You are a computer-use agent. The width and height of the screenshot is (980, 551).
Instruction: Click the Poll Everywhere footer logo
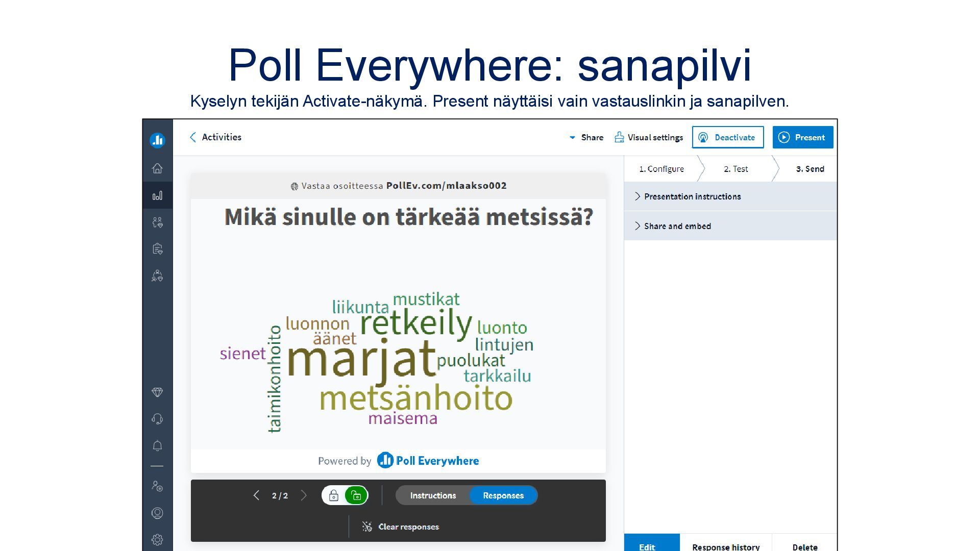(x=428, y=461)
